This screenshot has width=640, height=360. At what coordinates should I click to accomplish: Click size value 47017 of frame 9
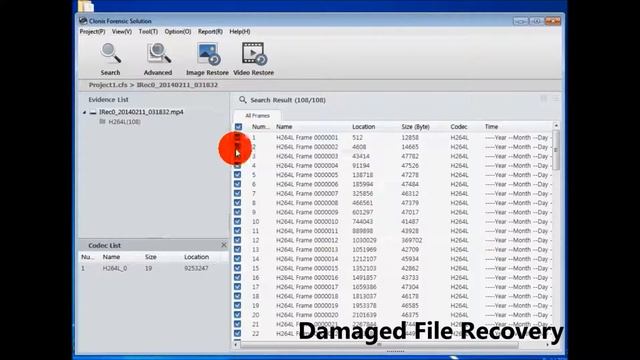[410, 212]
